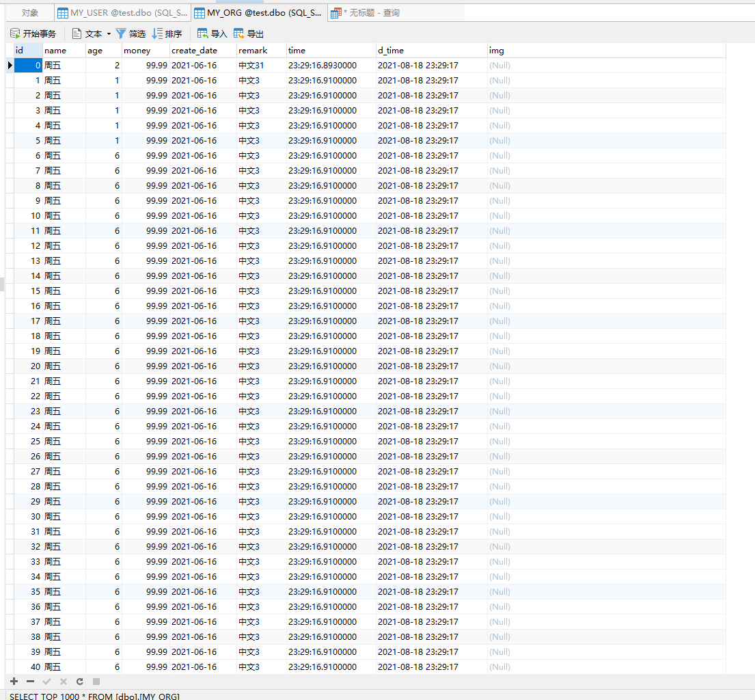
Task: Click the remark column header
Action: pyautogui.click(x=262, y=51)
